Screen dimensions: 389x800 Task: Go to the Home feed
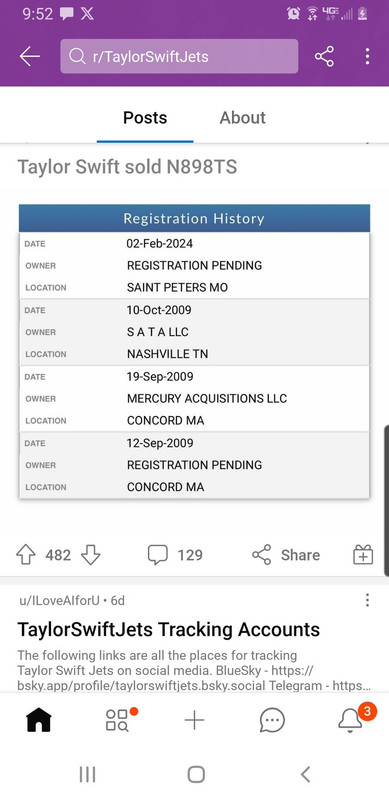coord(39,720)
